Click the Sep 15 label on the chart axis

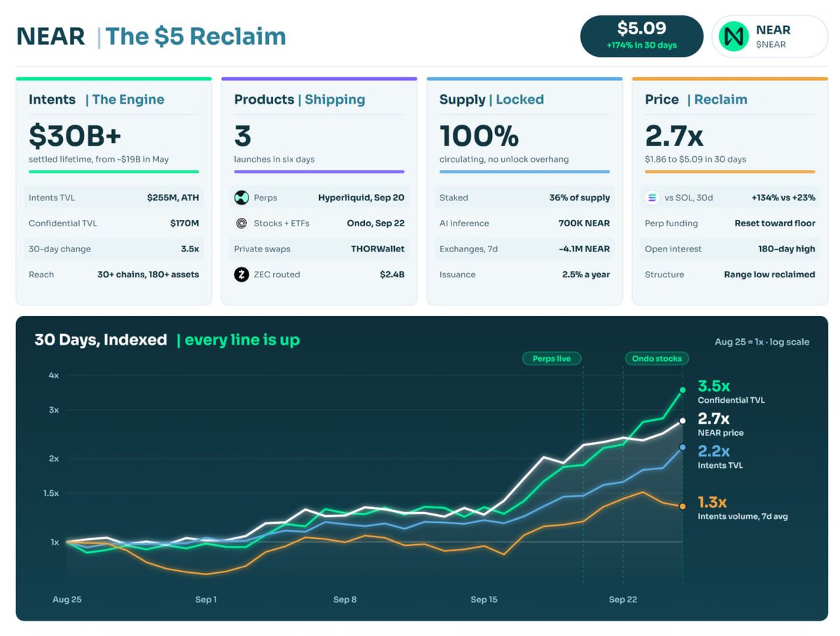click(484, 600)
